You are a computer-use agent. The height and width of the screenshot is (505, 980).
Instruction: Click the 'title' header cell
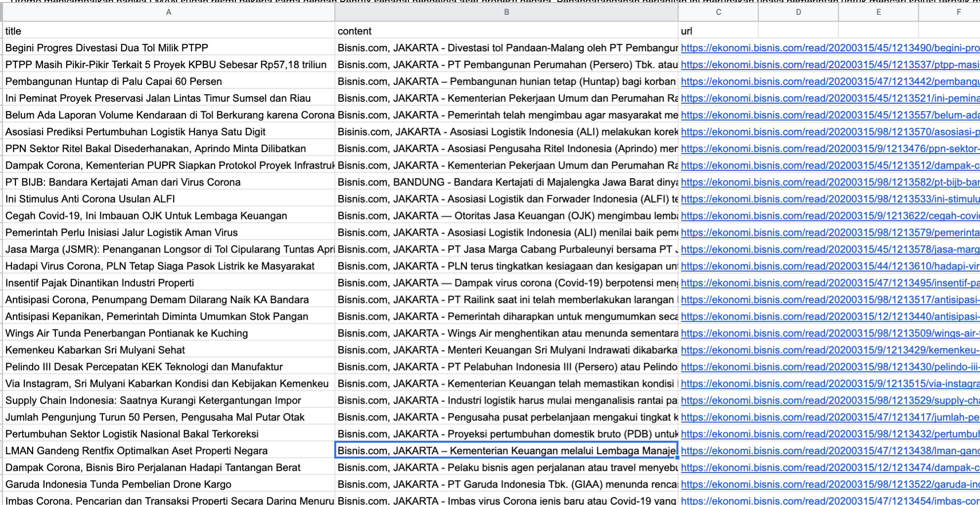click(x=169, y=31)
